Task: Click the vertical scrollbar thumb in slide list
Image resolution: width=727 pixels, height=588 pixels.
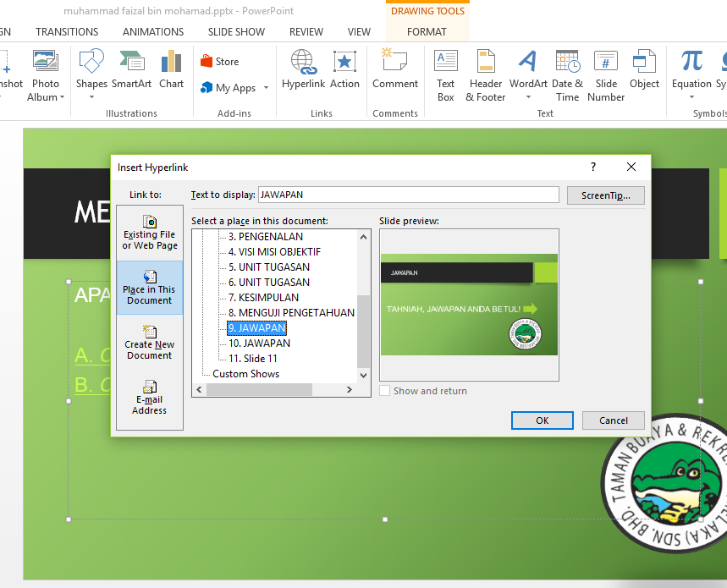Action: click(x=364, y=331)
